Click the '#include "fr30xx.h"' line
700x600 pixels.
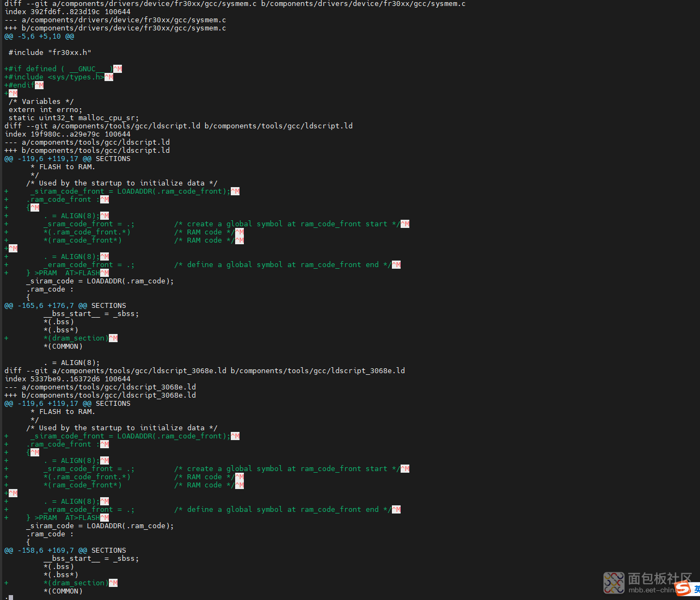[x=50, y=52]
